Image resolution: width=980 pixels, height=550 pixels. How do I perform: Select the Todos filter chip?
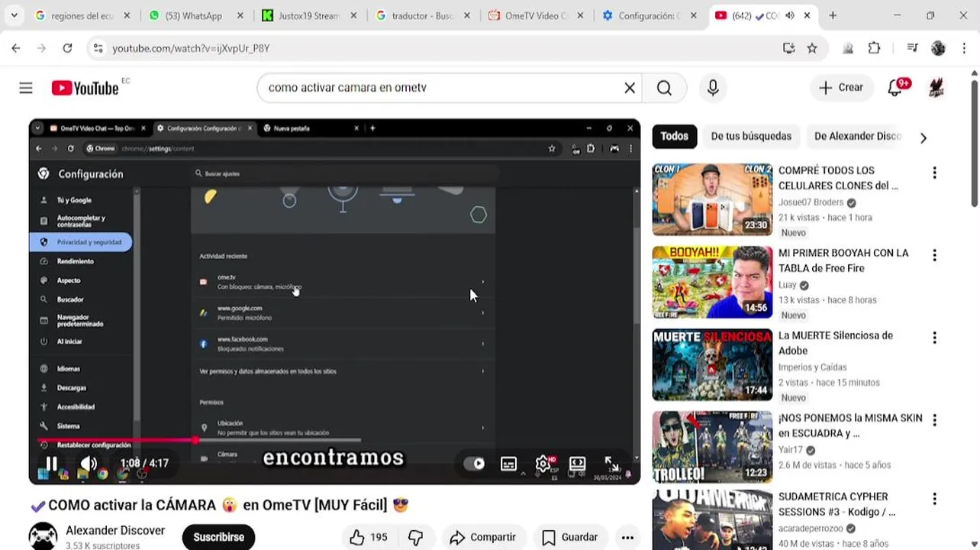[674, 136]
